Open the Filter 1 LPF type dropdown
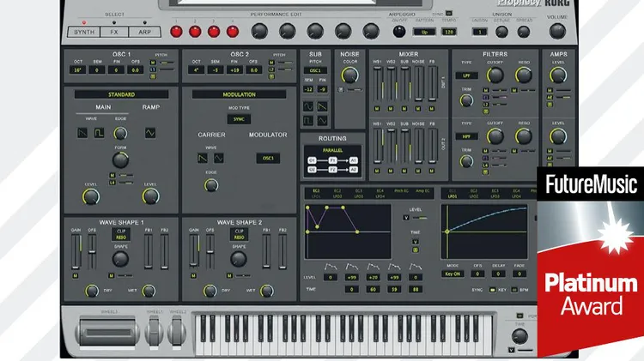Image resolution: width=644 pixels, height=361 pixels. tap(466, 75)
